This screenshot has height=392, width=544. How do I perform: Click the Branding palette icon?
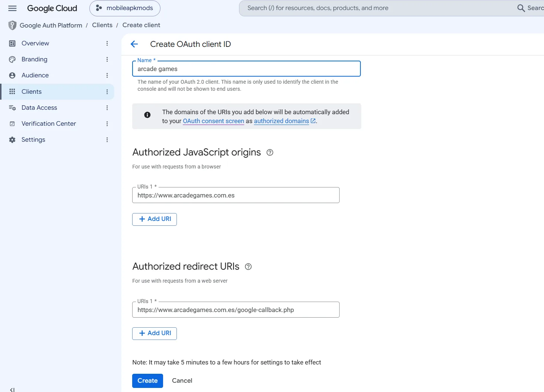coord(12,59)
